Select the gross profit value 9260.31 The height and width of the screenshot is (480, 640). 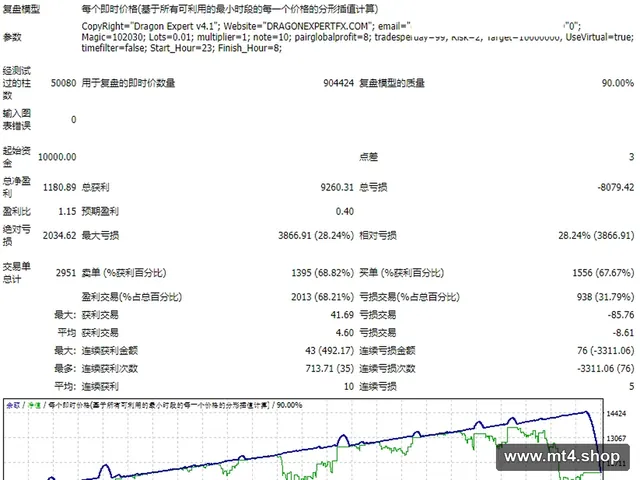337,187
